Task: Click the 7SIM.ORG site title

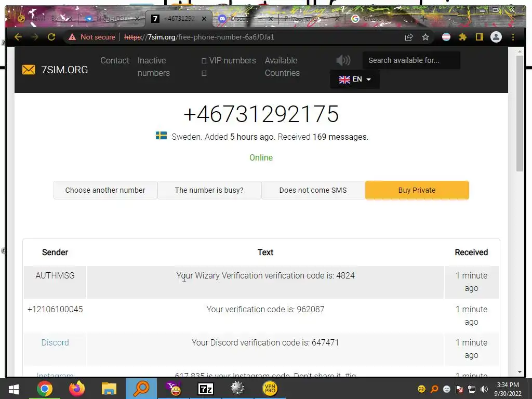Action: pyautogui.click(x=64, y=70)
